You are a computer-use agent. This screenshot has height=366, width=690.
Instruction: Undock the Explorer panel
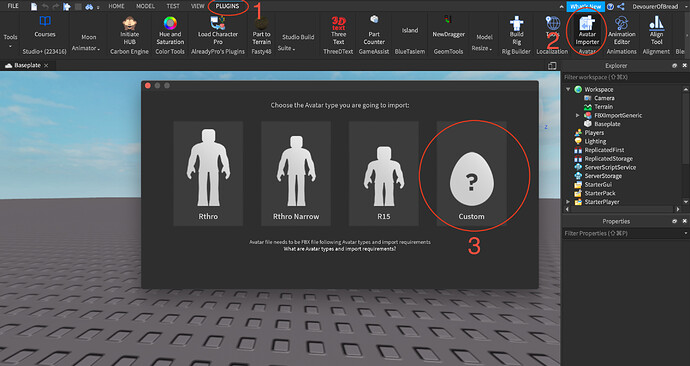tap(674, 66)
